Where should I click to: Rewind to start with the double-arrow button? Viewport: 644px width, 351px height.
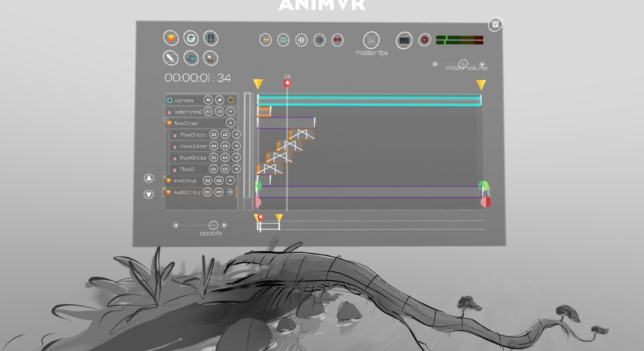pyautogui.click(x=266, y=40)
